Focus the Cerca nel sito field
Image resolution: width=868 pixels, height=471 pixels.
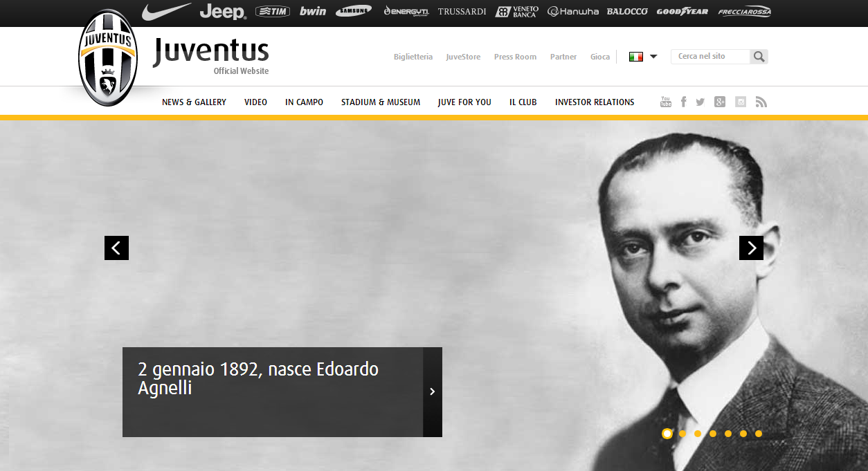(710, 57)
